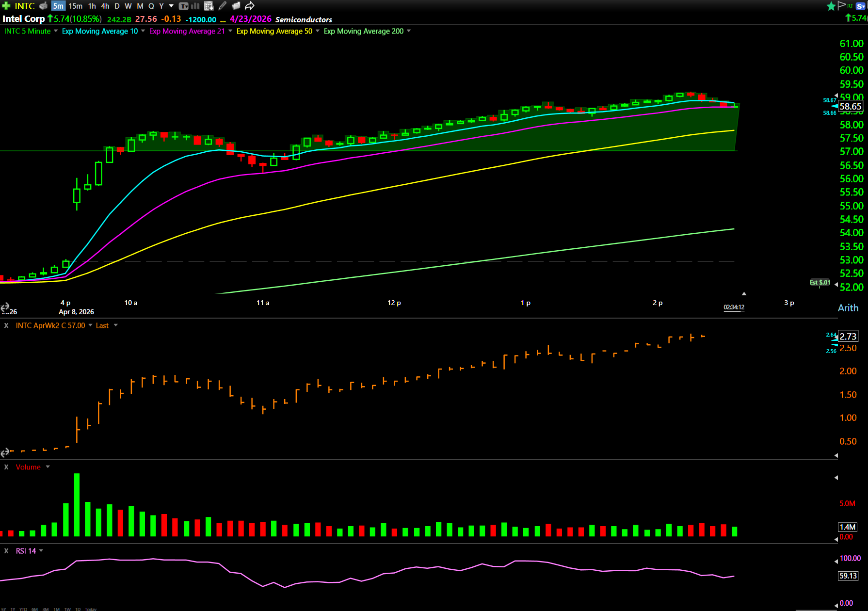Select the 4h timeframe
868x611 pixels.
coord(105,6)
